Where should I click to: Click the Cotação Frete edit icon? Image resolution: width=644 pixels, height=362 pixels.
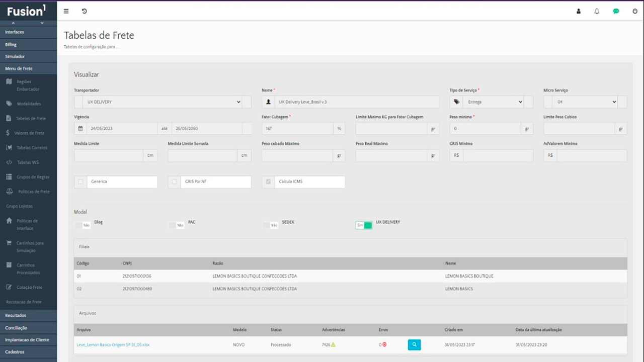click(9, 287)
